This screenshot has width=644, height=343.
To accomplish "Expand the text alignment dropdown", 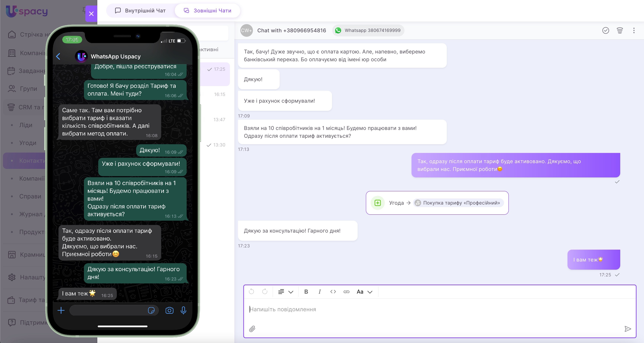I will (x=285, y=292).
